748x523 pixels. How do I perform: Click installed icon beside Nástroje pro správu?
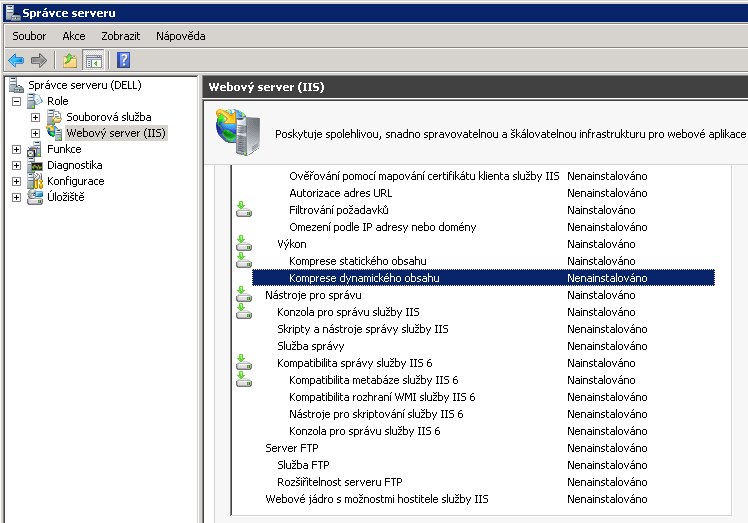click(x=244, y=294)
